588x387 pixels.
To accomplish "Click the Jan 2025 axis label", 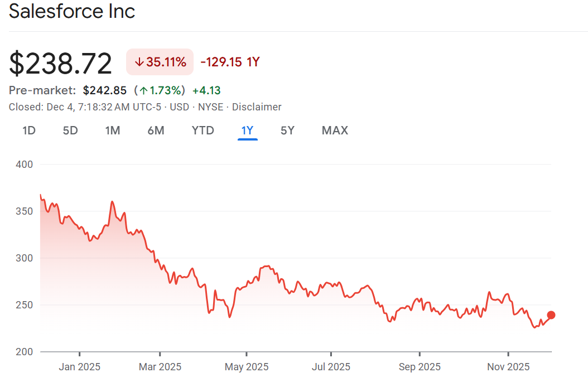I will pos(80,367).
